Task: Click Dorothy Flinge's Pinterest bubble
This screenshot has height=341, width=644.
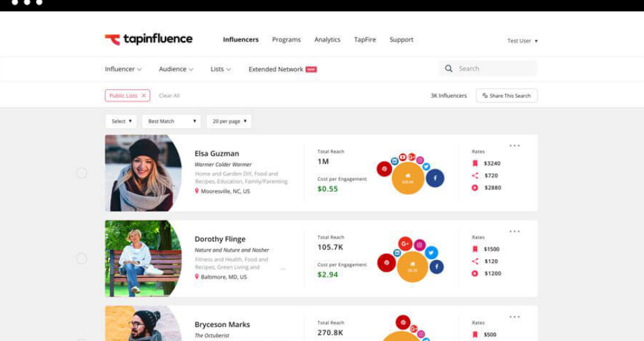Action: click(x=387, y=263)
